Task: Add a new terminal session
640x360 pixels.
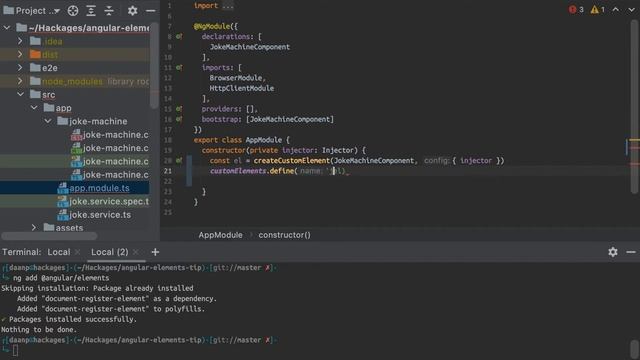Action: 155,252
